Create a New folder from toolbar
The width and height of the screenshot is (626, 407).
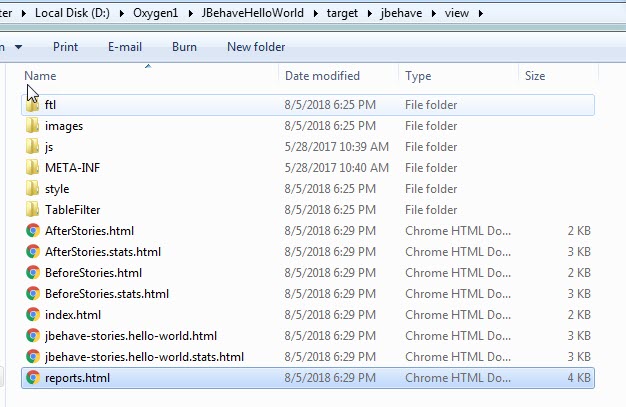click(x=256, y=47)
